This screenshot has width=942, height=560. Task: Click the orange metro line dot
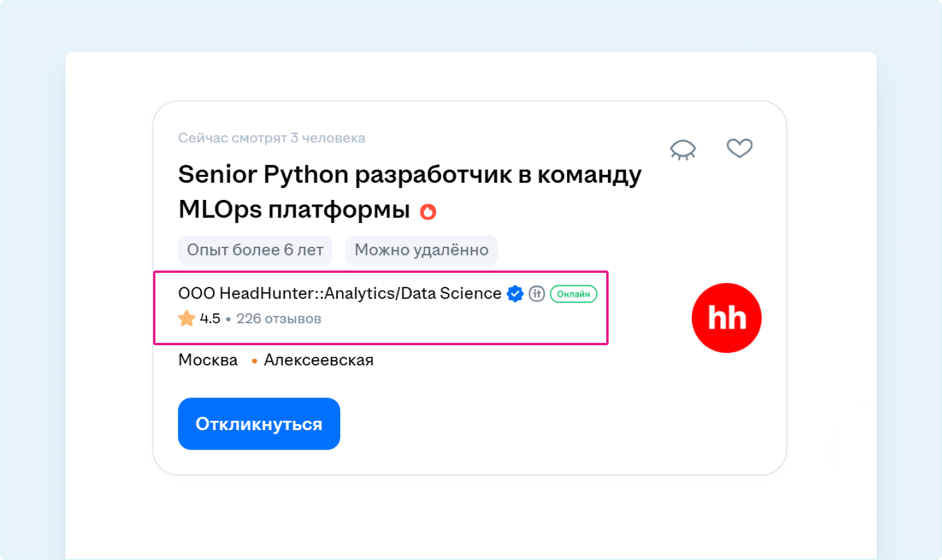(254, 361)
